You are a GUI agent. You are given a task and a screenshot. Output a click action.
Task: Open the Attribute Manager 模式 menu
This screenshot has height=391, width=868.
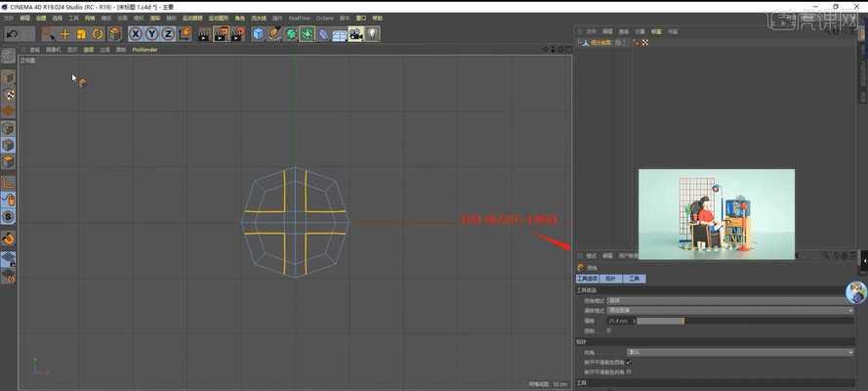pyautogui.click(x=592, y=256)
